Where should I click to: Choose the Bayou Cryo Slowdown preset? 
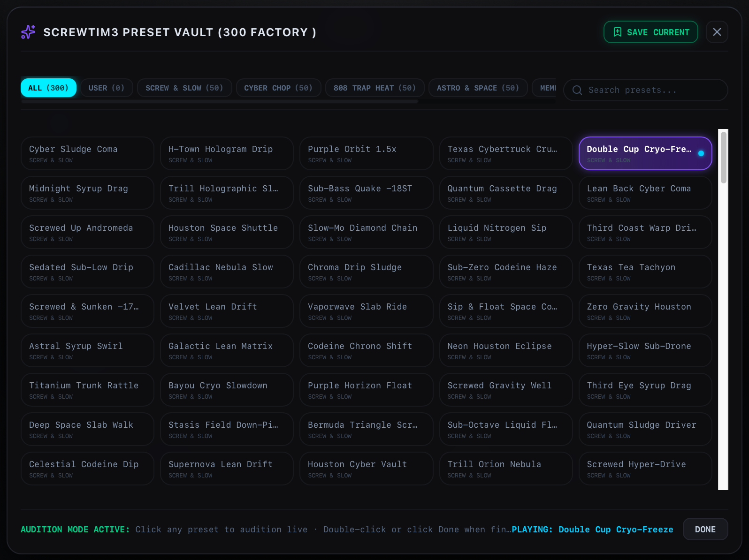[x=227, y=390]
